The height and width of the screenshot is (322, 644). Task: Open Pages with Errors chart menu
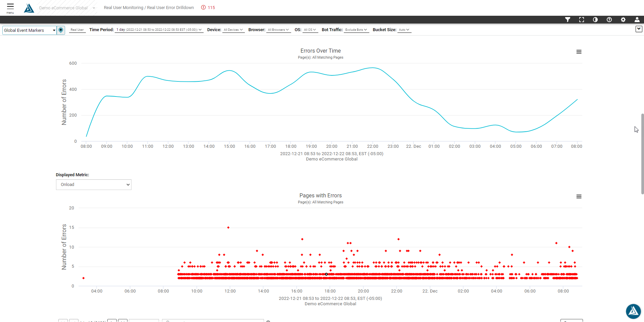[579, 197]
